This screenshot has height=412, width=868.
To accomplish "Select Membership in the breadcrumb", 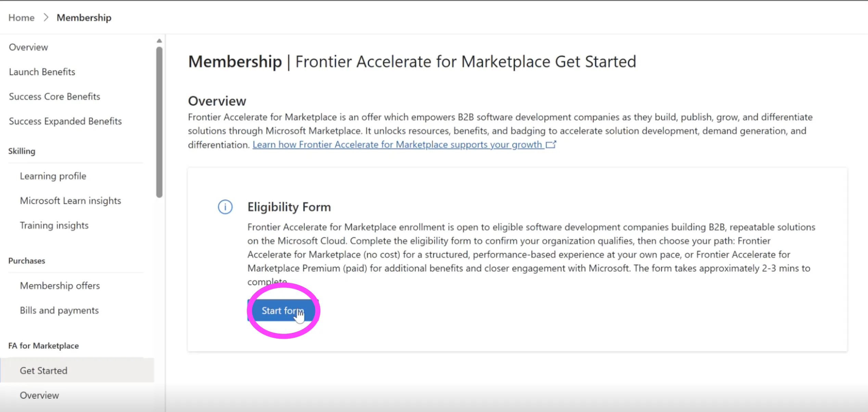I will pos(84,17).
